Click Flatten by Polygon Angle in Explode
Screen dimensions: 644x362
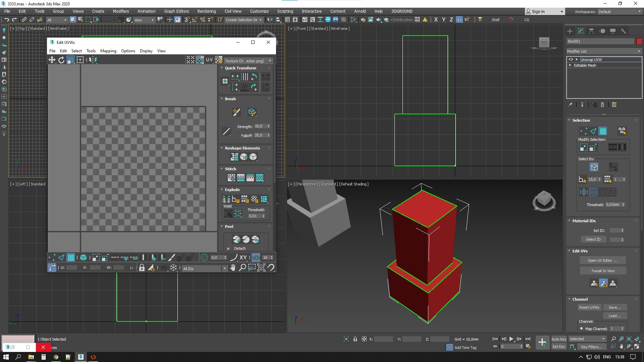(236, 199)
